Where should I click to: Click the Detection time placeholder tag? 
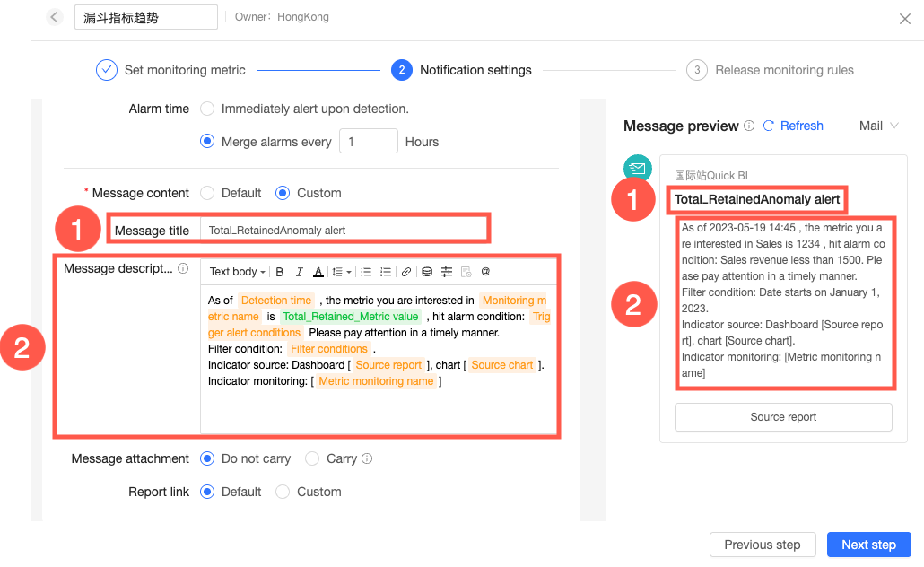pos(275,301)
